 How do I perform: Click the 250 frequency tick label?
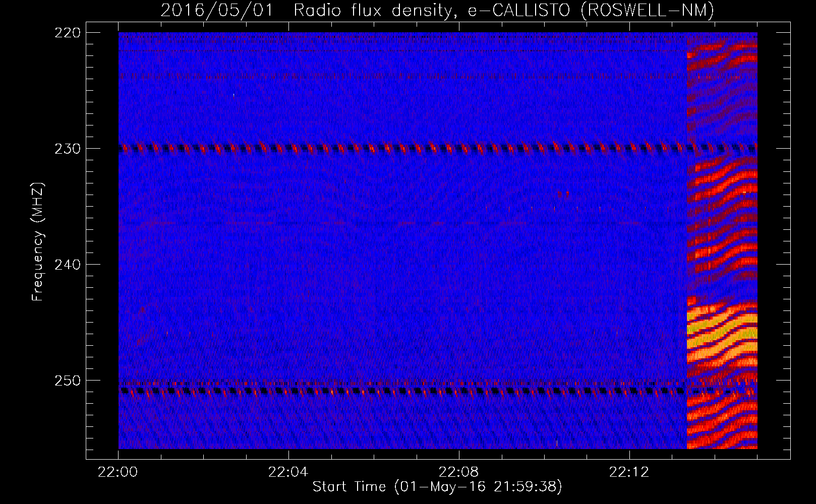pos(68,381)
